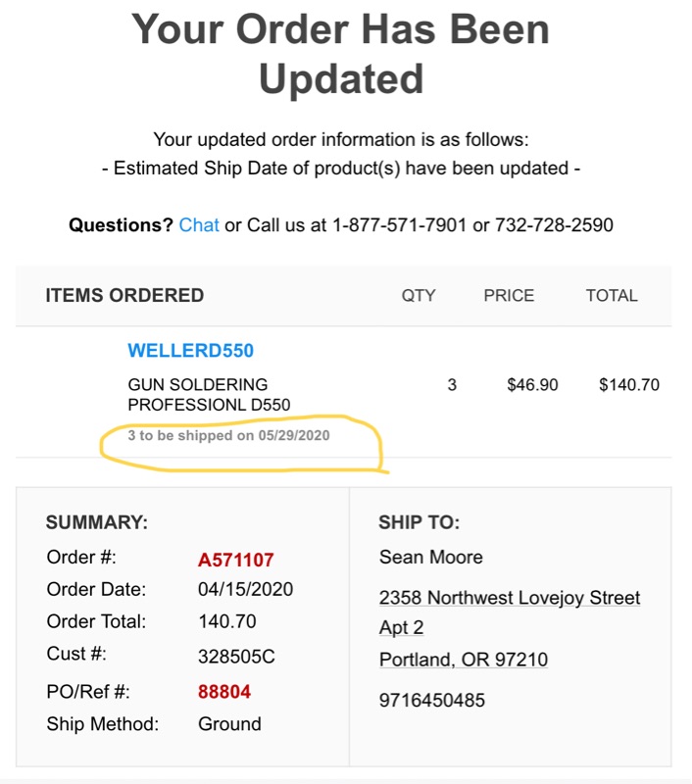
Task: Click the recipient name Sean Moore
Action: tap(430, 558)
